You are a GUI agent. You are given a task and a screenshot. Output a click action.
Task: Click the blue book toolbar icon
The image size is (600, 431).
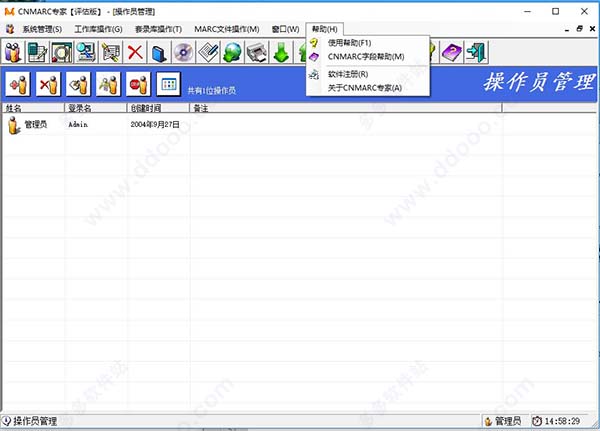(159, 52)
